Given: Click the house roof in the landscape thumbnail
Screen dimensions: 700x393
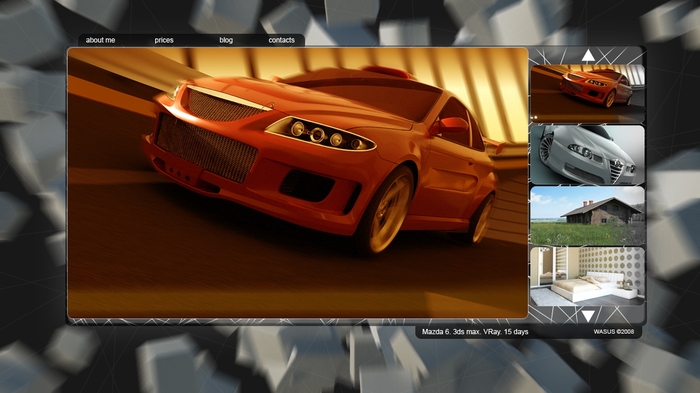Looking at the screenshot, I should click(x=597, y=206).
